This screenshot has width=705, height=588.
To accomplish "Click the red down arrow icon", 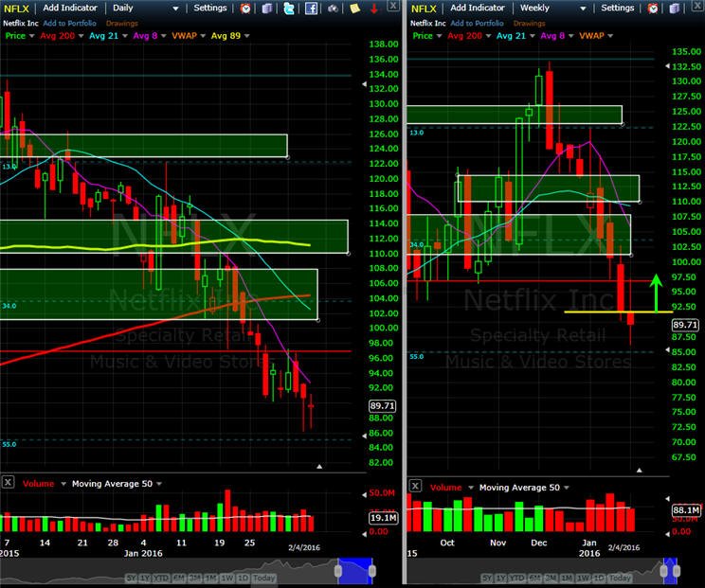I will pyautogui.click(x=374, y=9).
